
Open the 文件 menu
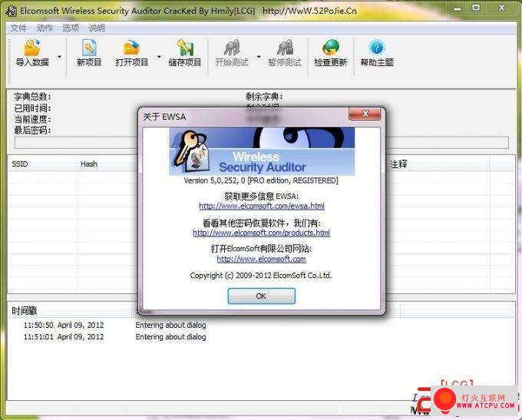point(18,28)
